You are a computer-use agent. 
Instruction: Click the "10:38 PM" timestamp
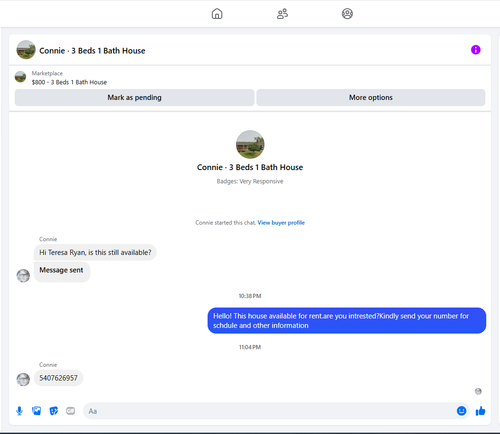tap(250, 296)
